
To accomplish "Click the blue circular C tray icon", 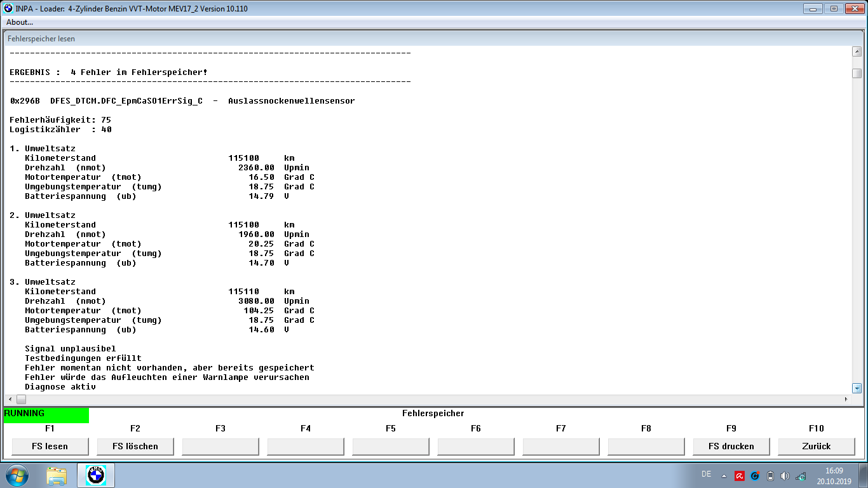I will click(755, 475).
